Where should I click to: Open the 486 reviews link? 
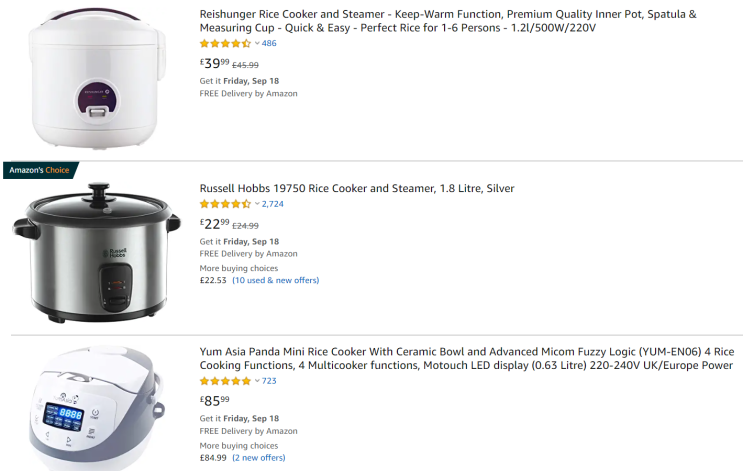click(269, 44)
